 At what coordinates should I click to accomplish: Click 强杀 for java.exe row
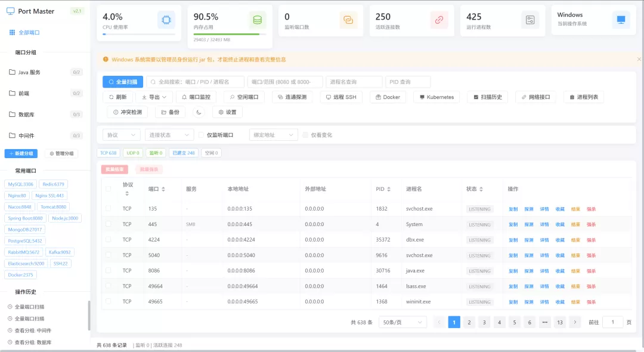(591, 271)
